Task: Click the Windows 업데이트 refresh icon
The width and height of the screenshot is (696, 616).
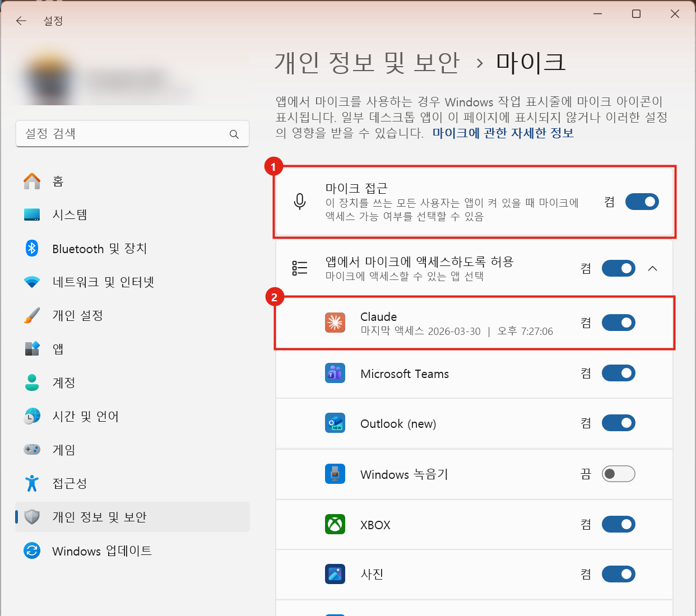Action: [x=32, y=550]
